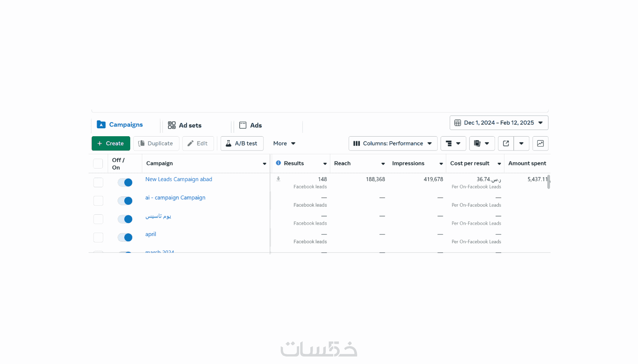Click the Campaigns folder icon
This screenshot has height=364, width=638.
[101, 125]
